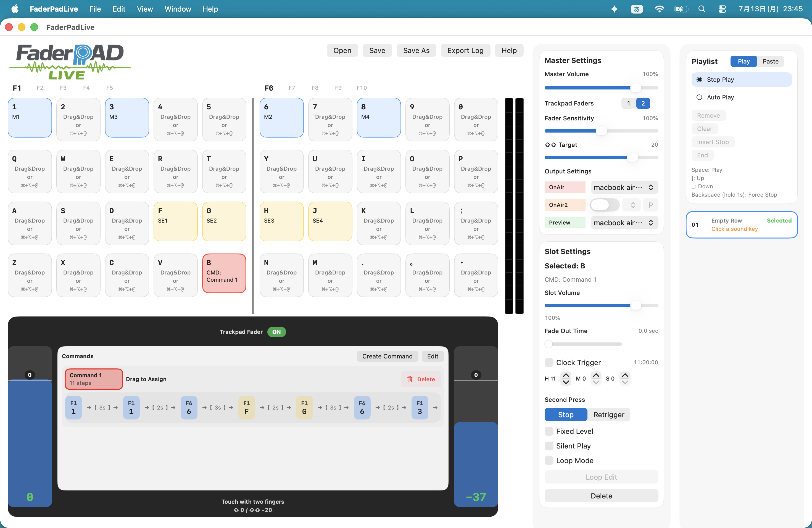The image size is (812, 528).
Task: Trigger pad H with SE3
Action: (x=281, y=221)
